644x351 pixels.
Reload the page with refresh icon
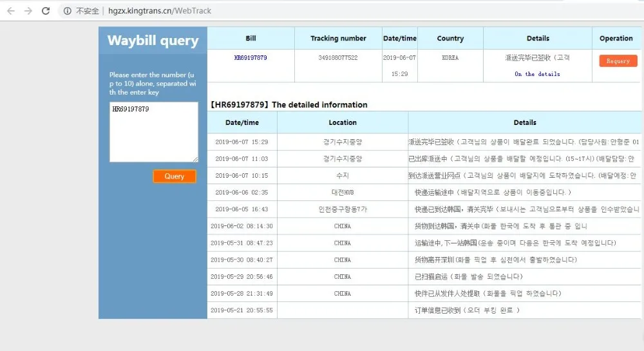coord(46,11)
